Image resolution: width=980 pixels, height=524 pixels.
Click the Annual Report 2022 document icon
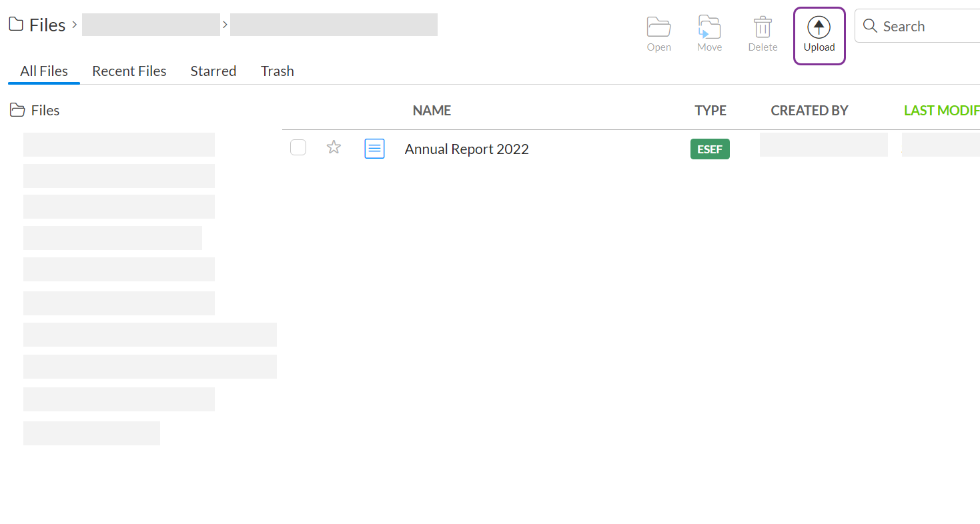(375, 149)
